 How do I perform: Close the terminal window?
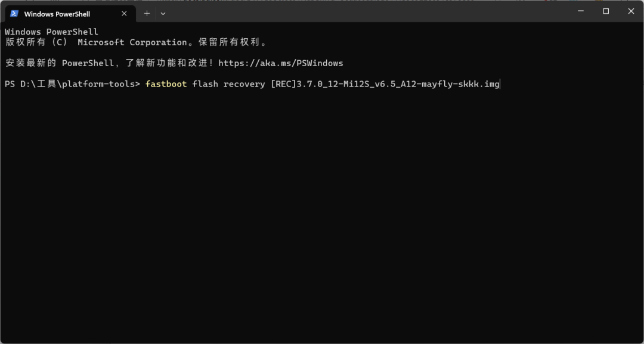[x=630, y=11]
